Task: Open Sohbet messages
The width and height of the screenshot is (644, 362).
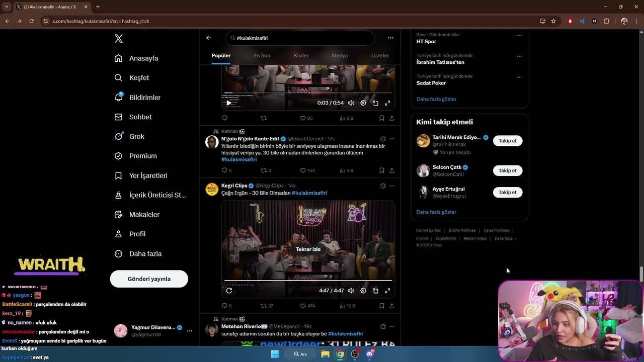Action: click(133, 117)
